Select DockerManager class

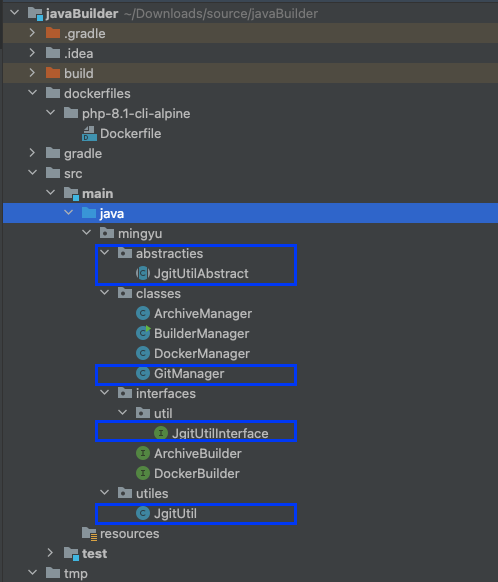(193, 354)
